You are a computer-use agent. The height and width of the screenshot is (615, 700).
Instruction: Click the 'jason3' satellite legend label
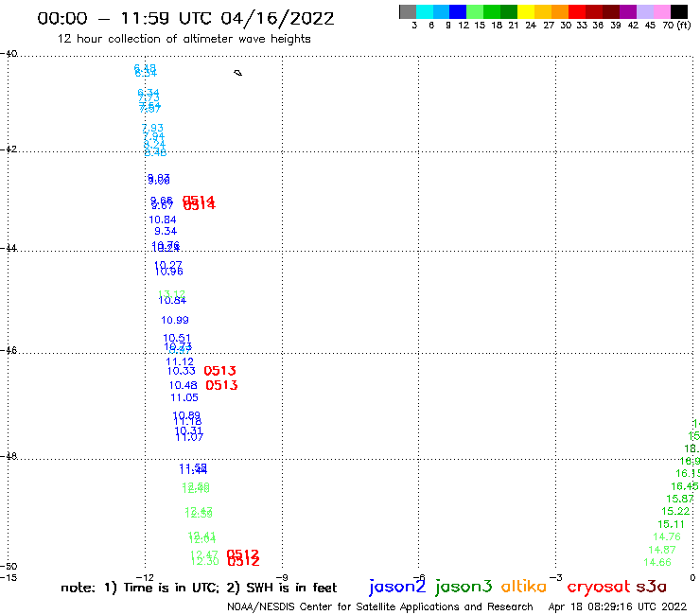pos(464,587)
